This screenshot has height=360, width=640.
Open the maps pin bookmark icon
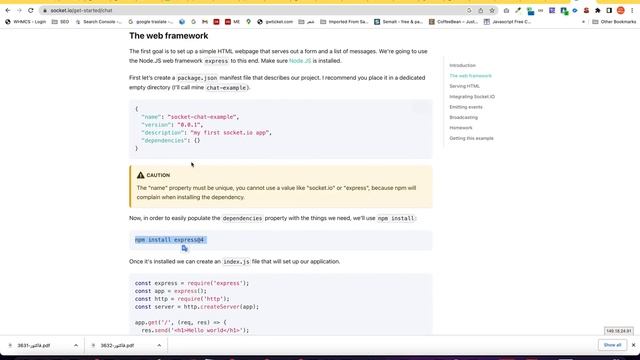(248, 22)
